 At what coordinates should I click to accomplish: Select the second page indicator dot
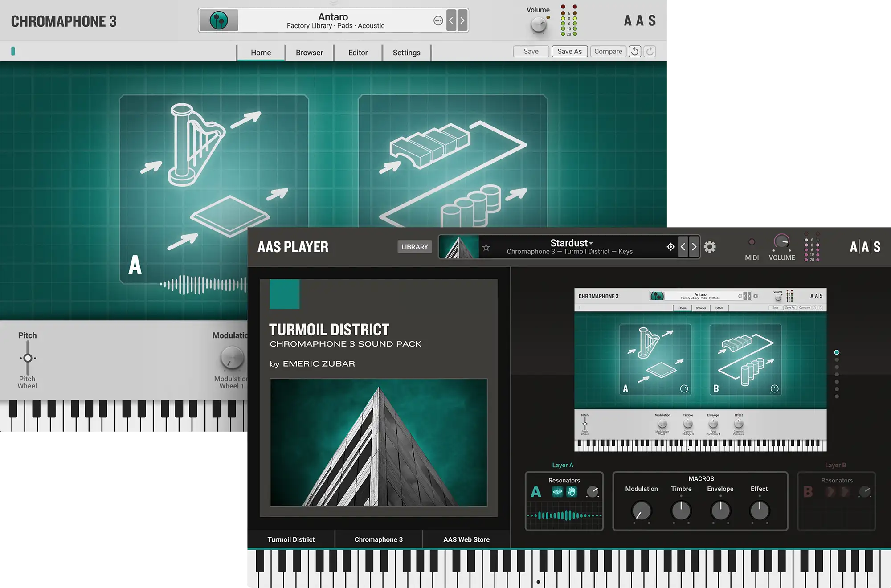(x=837, y=360)
